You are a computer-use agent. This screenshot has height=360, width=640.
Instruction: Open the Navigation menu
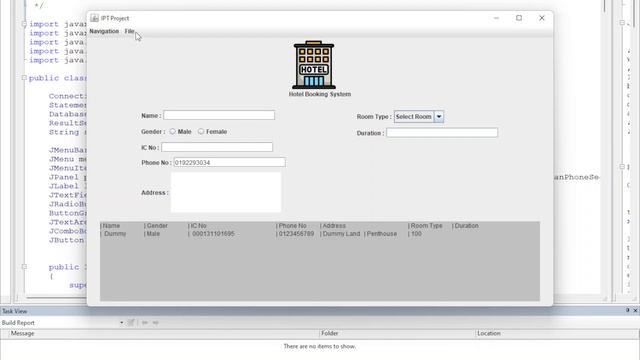point(104,31)
